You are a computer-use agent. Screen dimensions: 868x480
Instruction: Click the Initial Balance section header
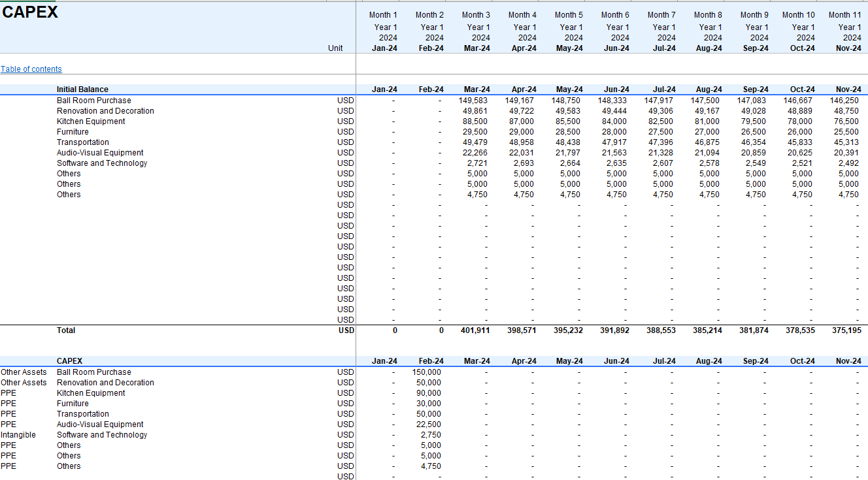(x=82, y=89)
